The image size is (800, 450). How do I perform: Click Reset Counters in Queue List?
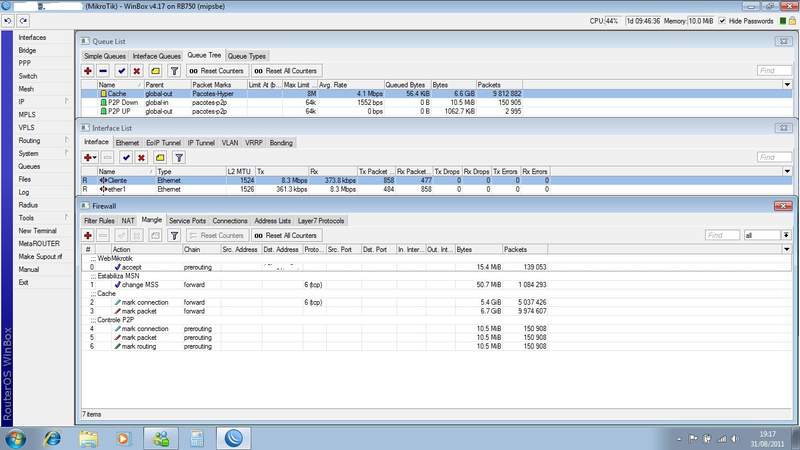(217, 71)
